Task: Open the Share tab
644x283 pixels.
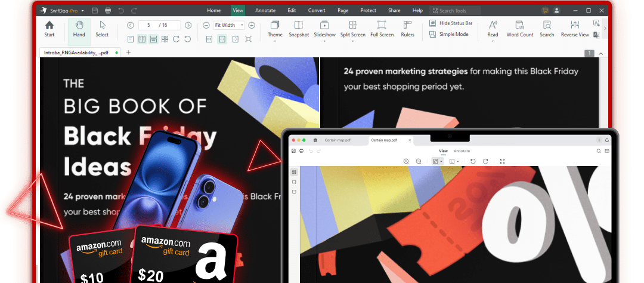Action: tap(394, 10)
